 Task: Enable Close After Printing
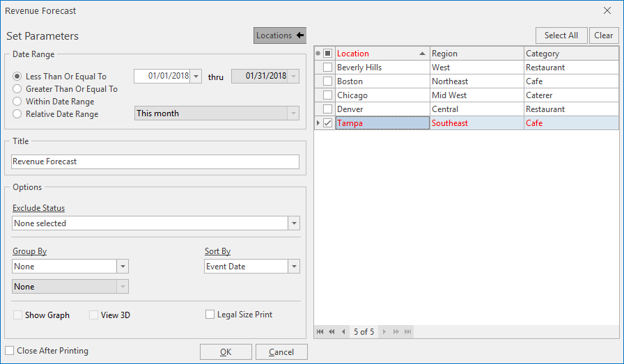coord(10,351)
